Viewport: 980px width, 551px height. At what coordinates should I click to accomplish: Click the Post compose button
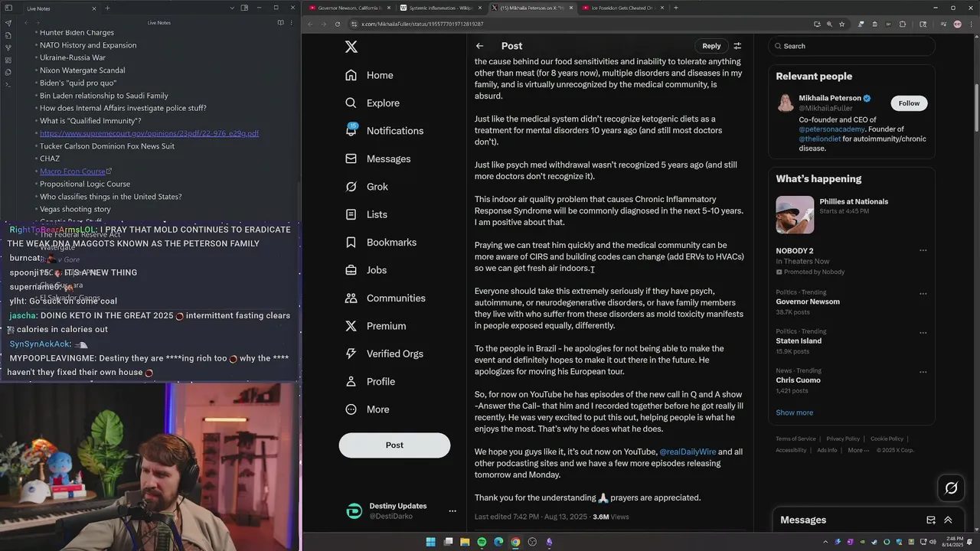(x=394, y=445)
